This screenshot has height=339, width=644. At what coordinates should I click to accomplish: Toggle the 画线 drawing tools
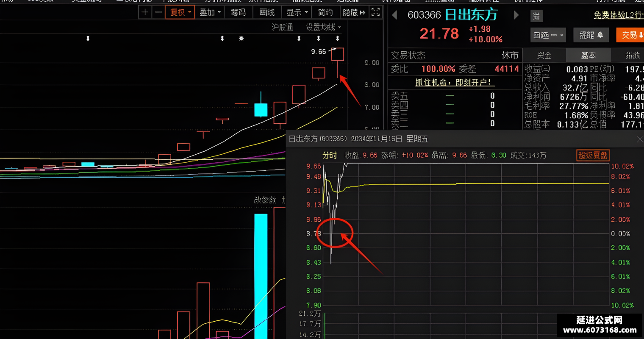tap(267, 12)
